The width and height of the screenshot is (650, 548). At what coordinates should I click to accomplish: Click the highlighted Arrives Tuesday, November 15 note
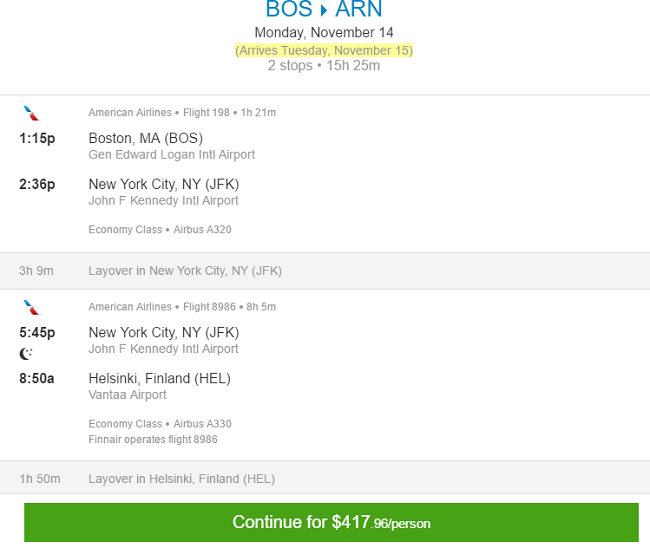pyautogui.click(x=324, y=50)
